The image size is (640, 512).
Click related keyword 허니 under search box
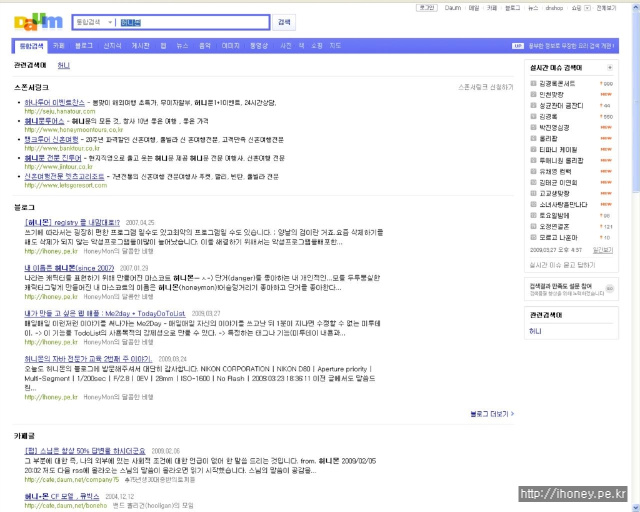63,65
